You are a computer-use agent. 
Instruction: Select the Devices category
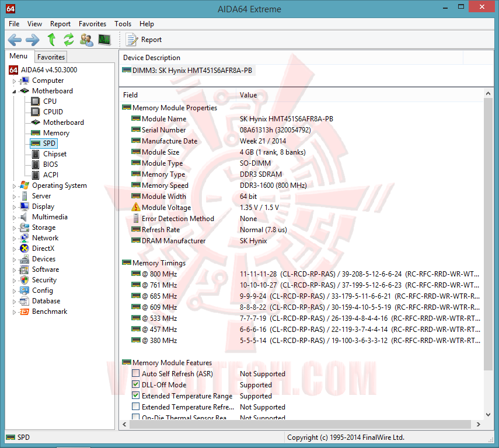click(x=44, y=258)
